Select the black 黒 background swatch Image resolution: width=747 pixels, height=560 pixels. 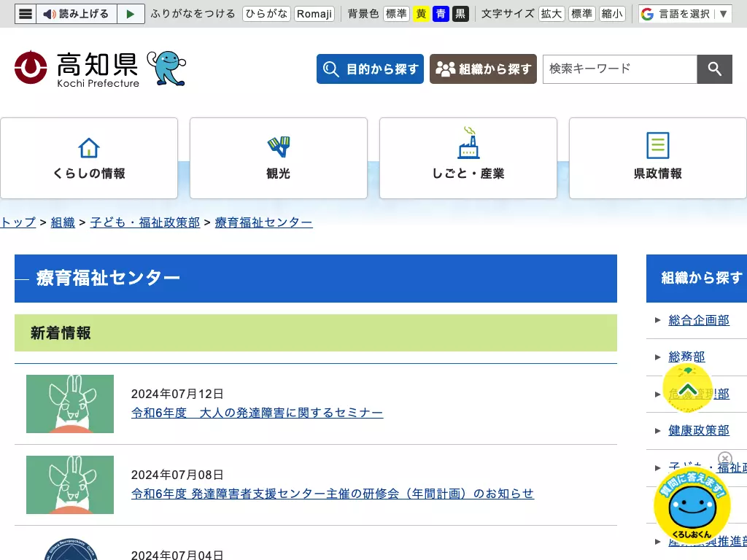pyautogui.click(x=460, y=14)
